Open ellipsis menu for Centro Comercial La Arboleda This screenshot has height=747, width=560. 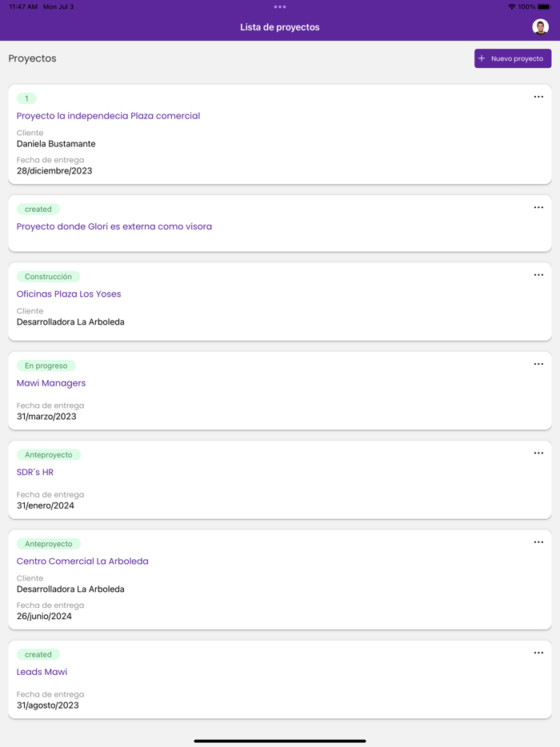coord(538,542)
